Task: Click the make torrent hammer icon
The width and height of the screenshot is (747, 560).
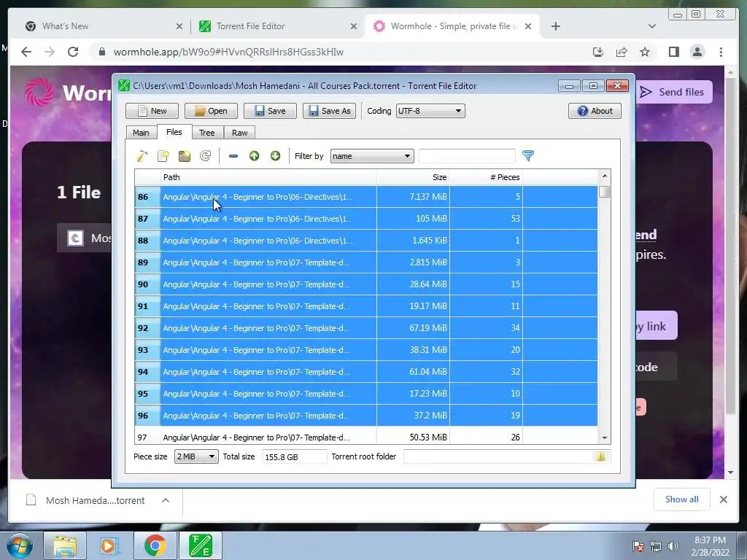Action: 142,156
